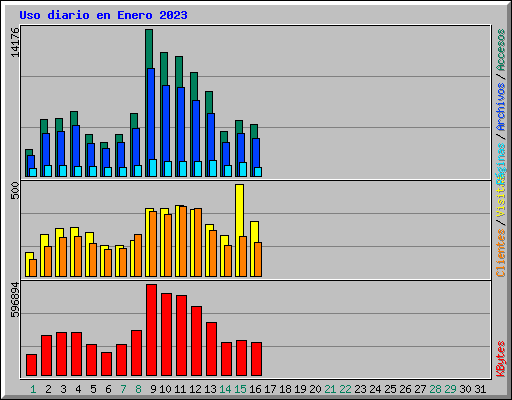Click the red KBytes bar for day 9
This screenshot has width=512, height=400.
tap(151, 330)
